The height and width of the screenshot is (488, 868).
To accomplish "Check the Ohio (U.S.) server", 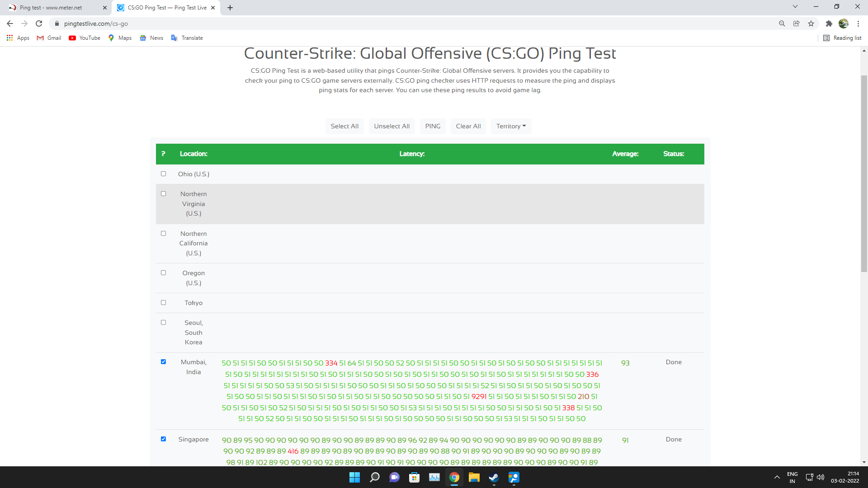I will pyautogui.click(x=164, y=174).
